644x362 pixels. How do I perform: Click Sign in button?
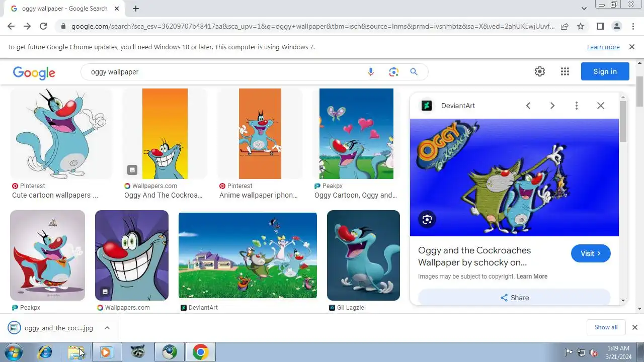pyautogui.click(x=605, y=71)
